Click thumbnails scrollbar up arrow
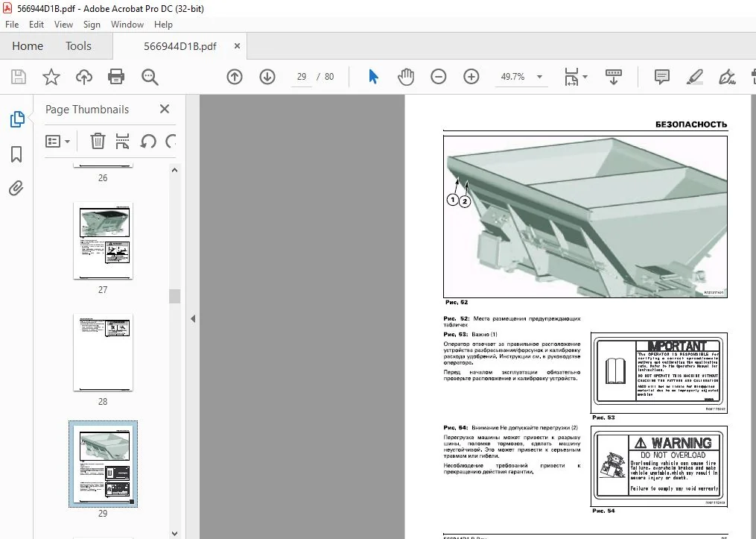756x539 pixels. point(174,170)
